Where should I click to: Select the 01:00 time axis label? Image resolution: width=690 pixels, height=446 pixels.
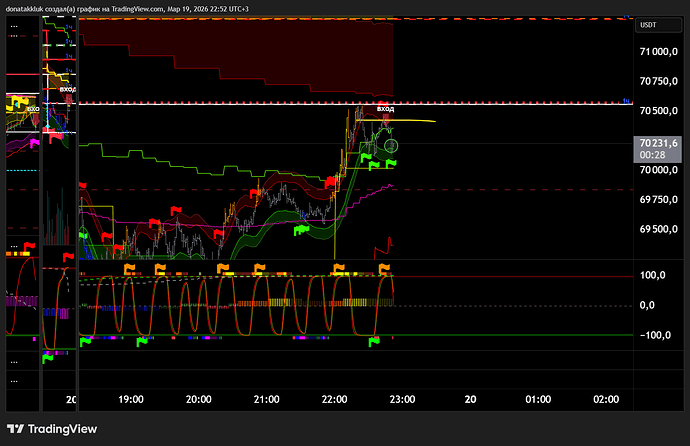[538, 399]
